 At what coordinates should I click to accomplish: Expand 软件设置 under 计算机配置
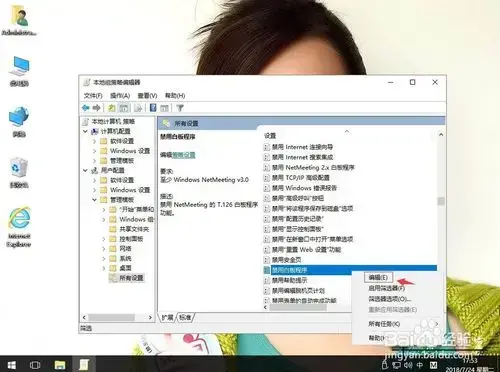pyautogui.click(x=94, y=141)
